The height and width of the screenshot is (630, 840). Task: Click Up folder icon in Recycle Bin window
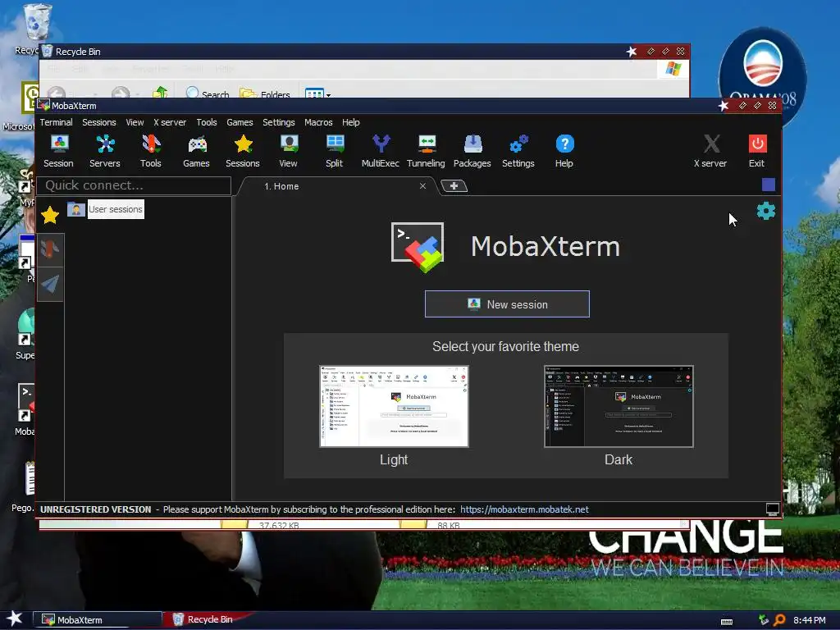(160, 92)
